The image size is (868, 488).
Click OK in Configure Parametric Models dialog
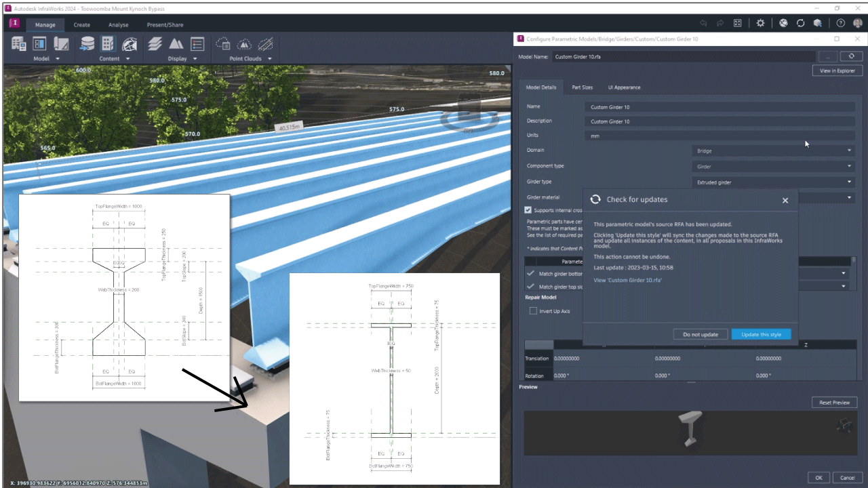(818, 478)
